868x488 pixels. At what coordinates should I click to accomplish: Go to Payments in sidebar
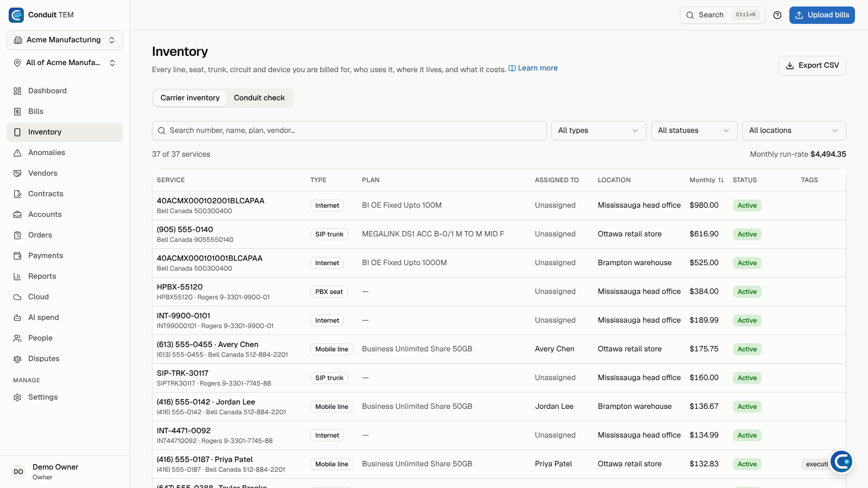(65, 256)
